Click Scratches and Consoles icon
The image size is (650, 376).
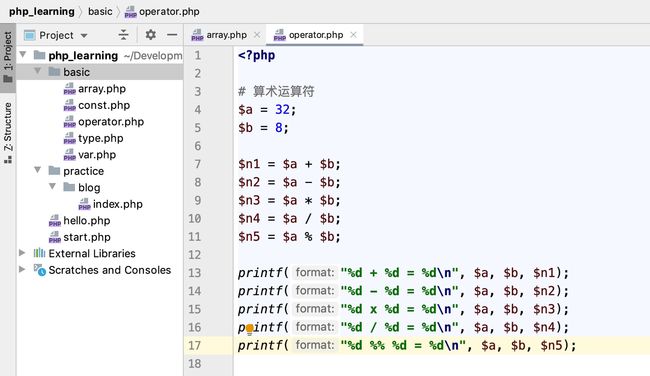pyautogui.click(x=39, y=270)
